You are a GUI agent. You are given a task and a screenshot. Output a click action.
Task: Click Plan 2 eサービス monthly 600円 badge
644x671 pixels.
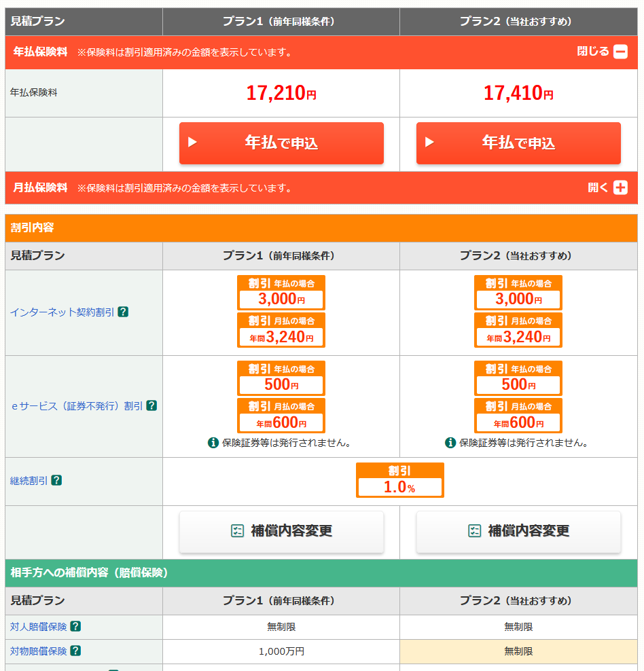518,416
